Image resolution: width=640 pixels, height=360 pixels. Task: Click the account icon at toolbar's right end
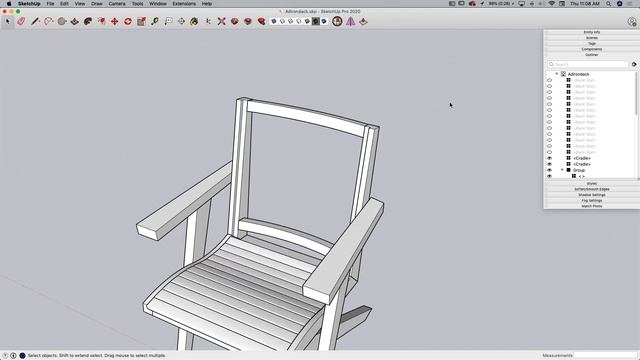(632, 22)
